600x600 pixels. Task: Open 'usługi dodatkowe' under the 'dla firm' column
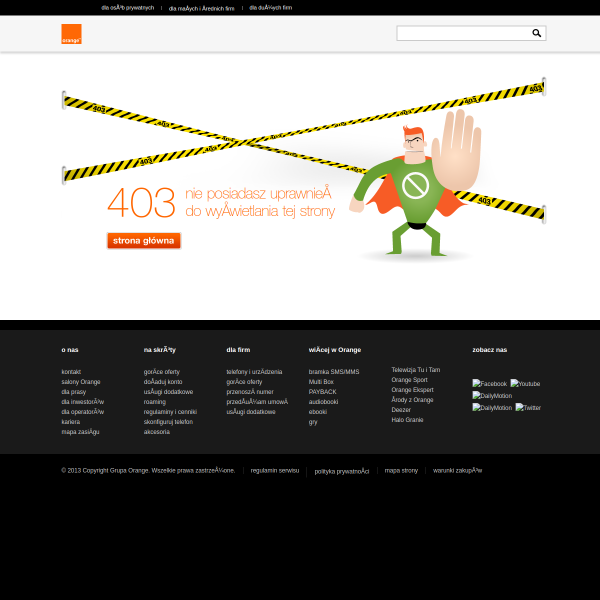click(x=251, y=411)
